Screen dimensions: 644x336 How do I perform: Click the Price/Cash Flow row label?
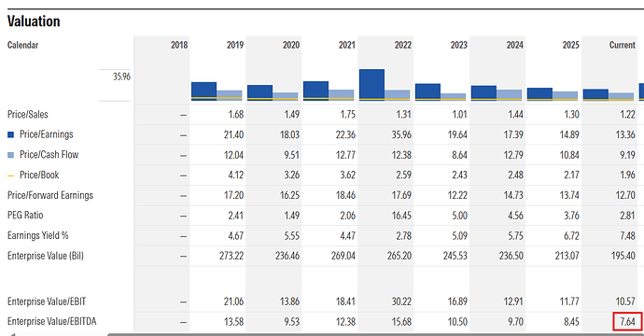pos(49,154)
